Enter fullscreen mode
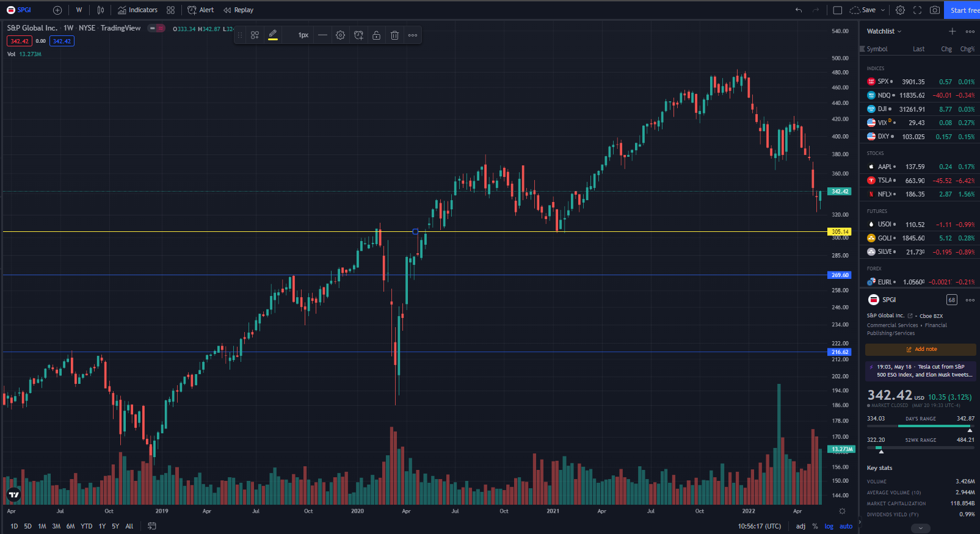 click(x=917, y=10)
